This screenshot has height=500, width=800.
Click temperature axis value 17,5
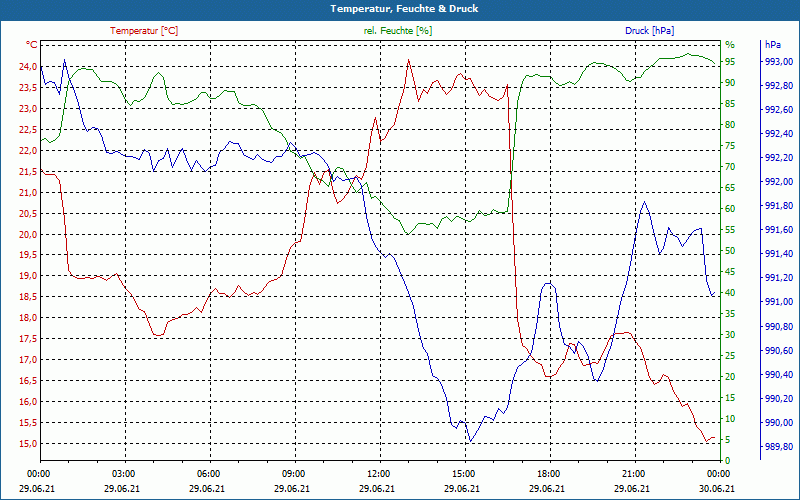point(28,339)
